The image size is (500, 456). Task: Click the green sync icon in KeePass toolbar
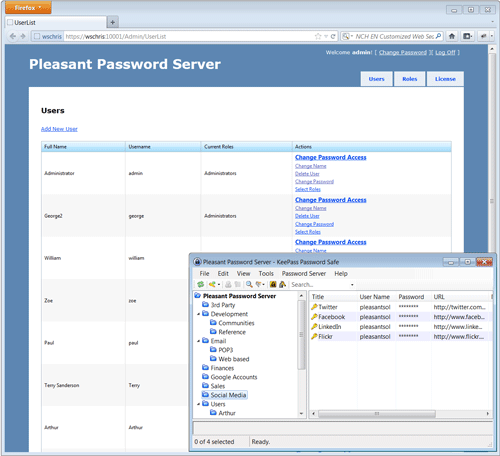(x=200, y=284)
